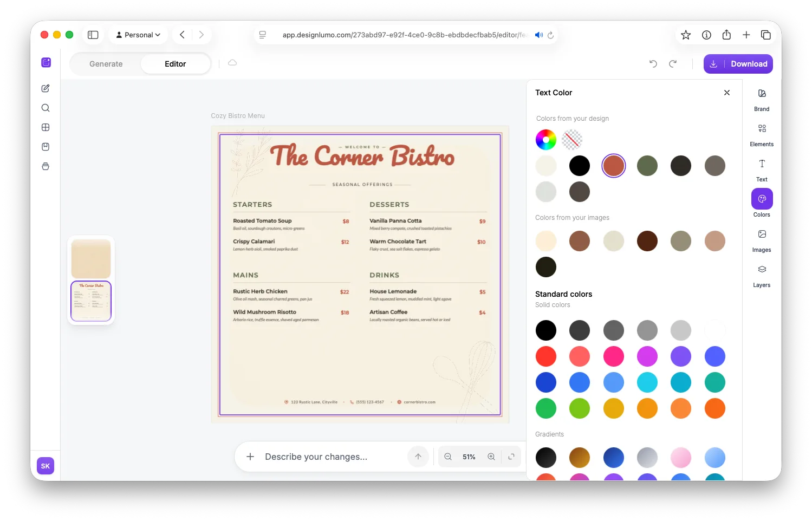The height and width of the screenshot is (521, 812).
Task: Open the Brand panel
Action: tap(762, 99)
